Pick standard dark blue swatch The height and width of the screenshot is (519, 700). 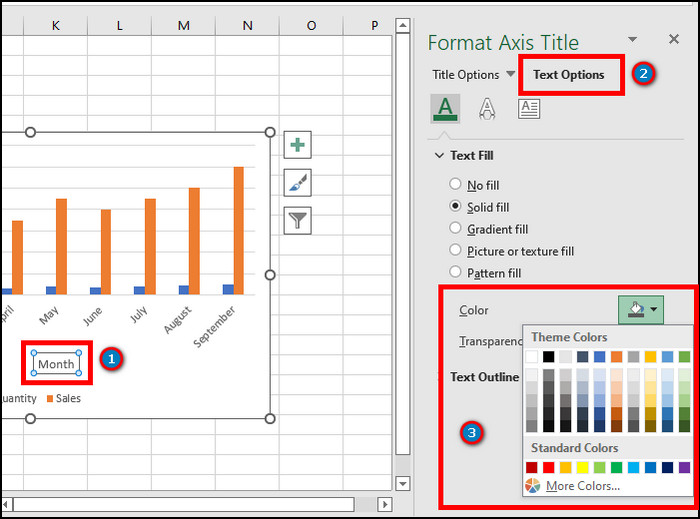pyautogui.click(x=667, y=467)
